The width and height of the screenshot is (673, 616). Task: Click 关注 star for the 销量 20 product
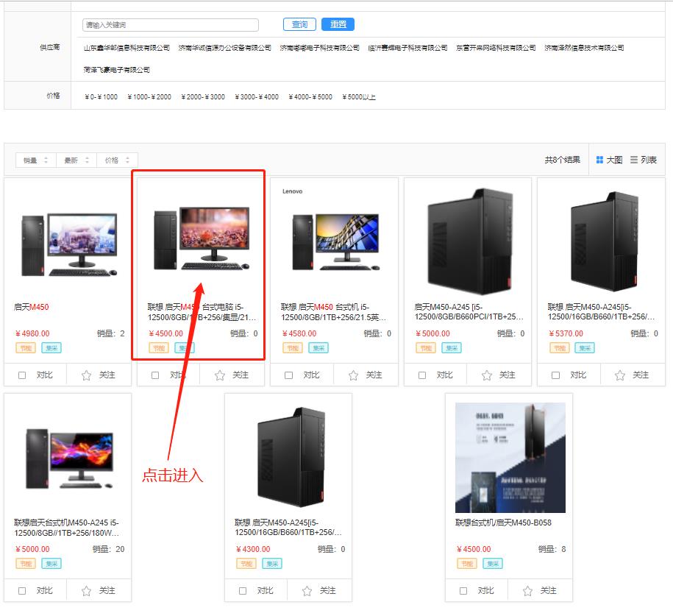tap(87, 591)
